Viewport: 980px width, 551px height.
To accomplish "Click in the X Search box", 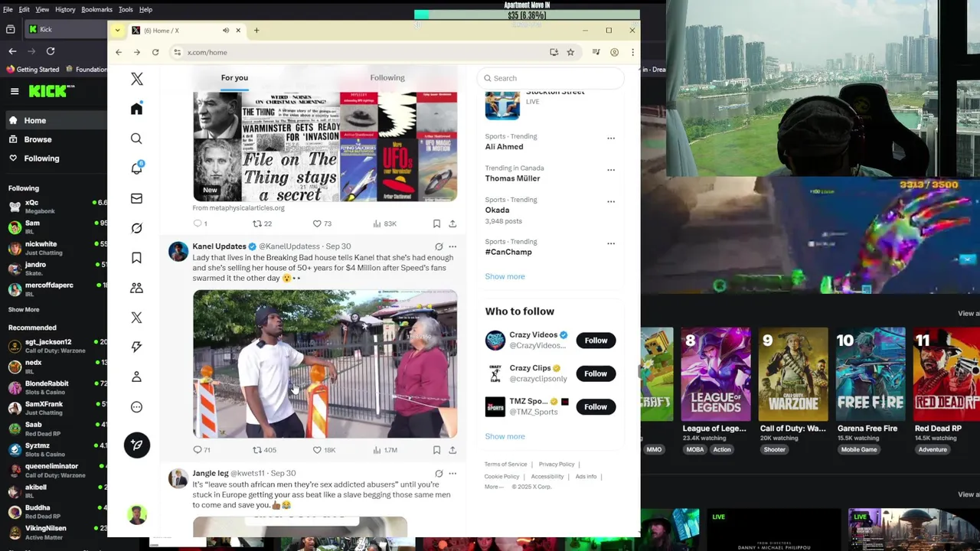I will [x=551, y=78].
